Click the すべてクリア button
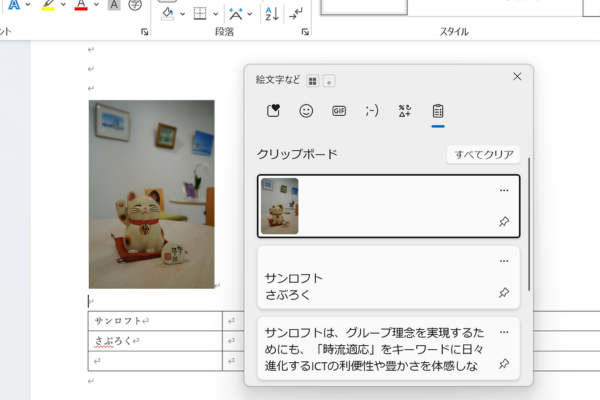 483,154
